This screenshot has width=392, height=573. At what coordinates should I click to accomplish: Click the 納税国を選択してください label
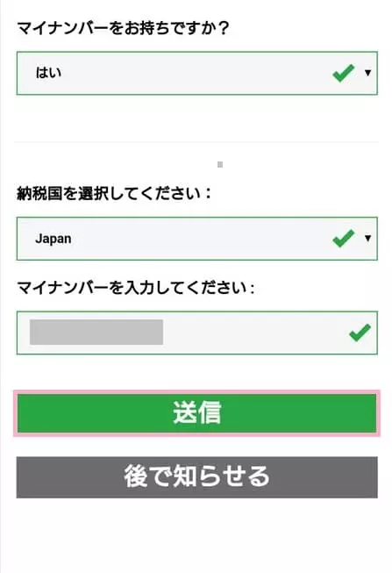[x=114, y=193]
